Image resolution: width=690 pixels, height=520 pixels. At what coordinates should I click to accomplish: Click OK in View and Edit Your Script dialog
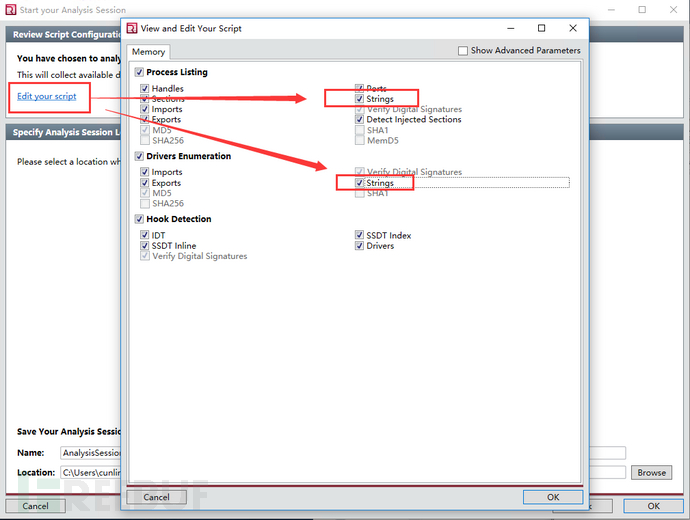(553, 497)
